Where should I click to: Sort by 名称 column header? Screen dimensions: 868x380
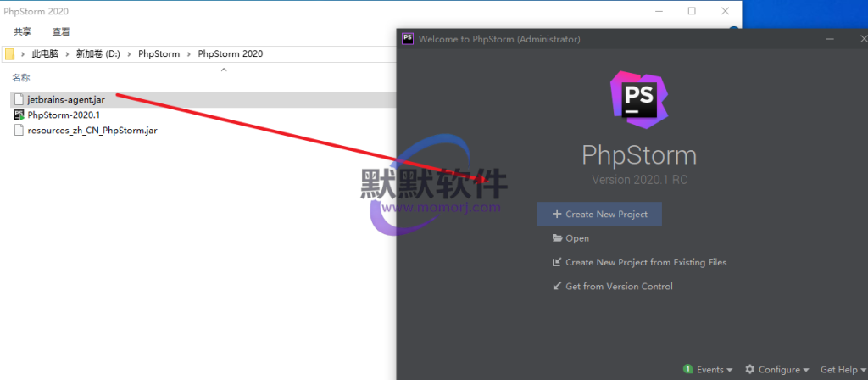click(x=21, y=77)
